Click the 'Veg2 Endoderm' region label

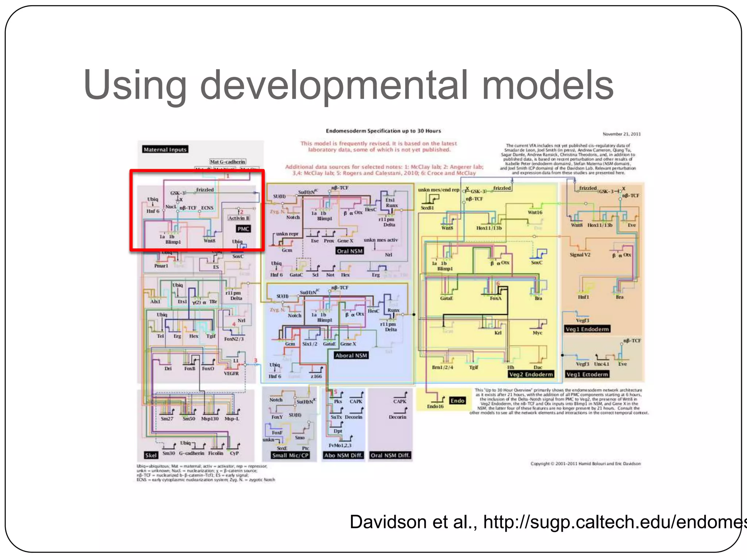pyautogui.click(x=531, y=374)
